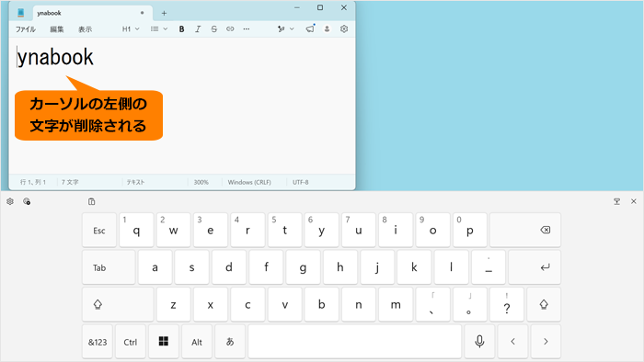644x362 pixels.
Task: Open the ファイル menu
Action: pos(26,29)
